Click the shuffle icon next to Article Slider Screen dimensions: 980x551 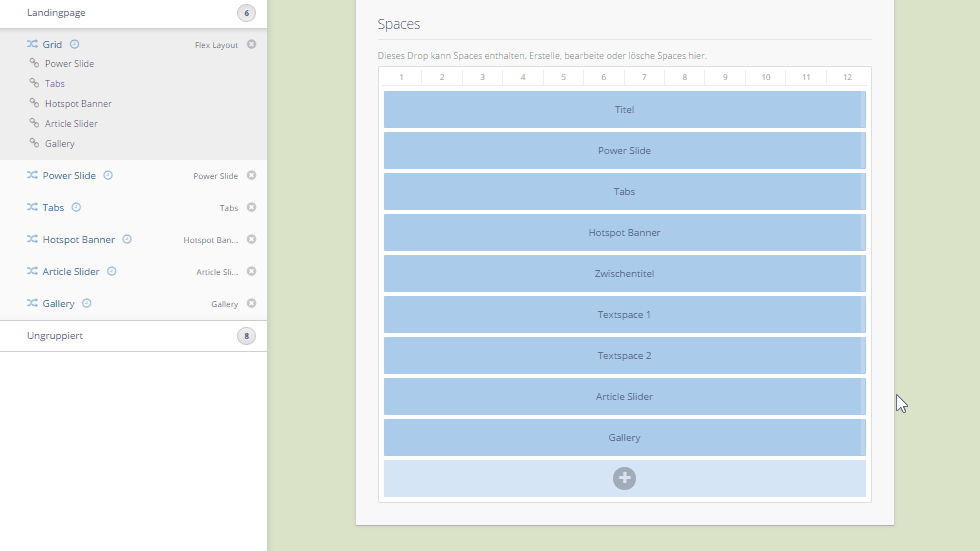click(x=32, y=271)
